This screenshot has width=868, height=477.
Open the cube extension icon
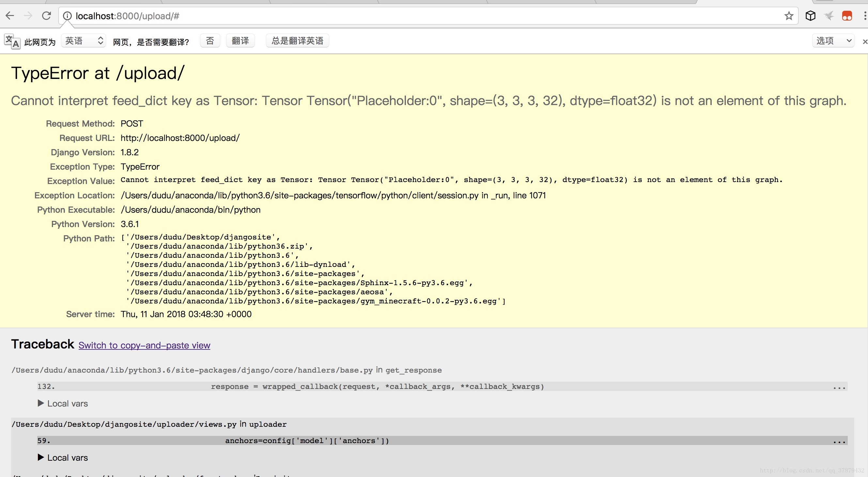tap(810, 15)
